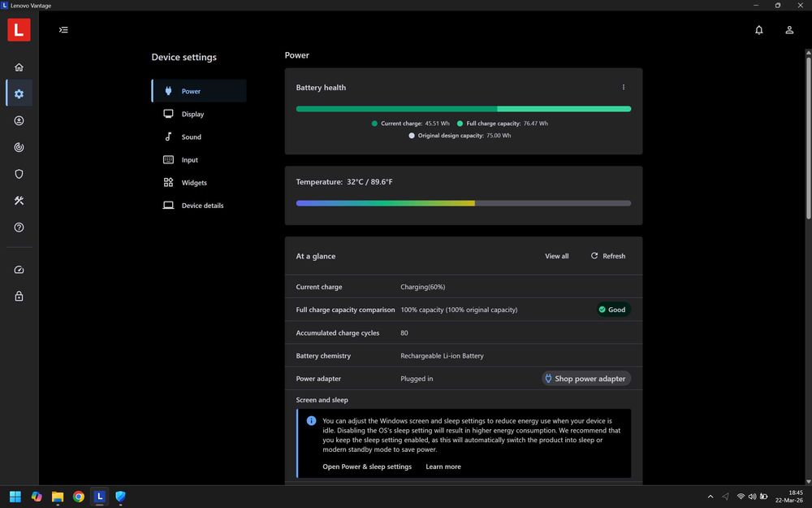The height and width of the screenshot is (508, 812).
Task: Select the Sound settings tab
Action: click(199, 137)
